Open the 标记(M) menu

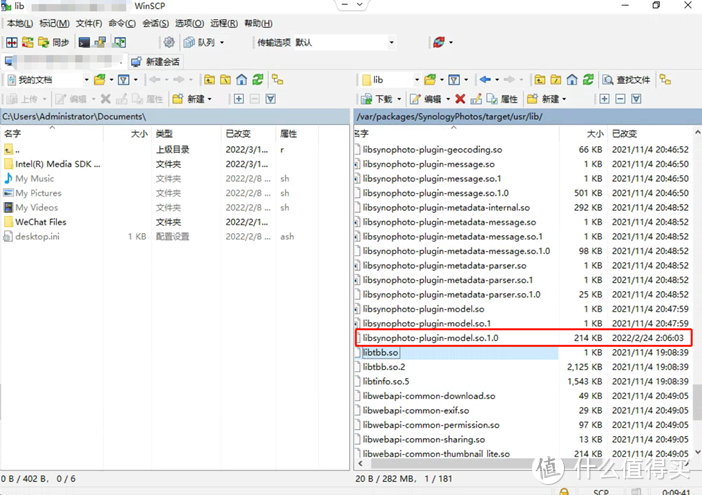pos(54,23)
